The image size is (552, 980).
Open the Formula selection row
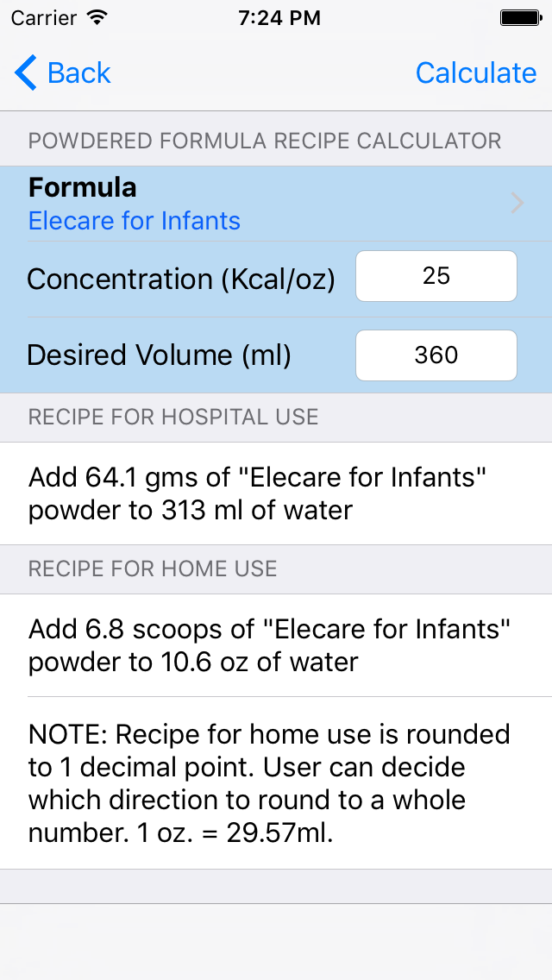(276, 204)
